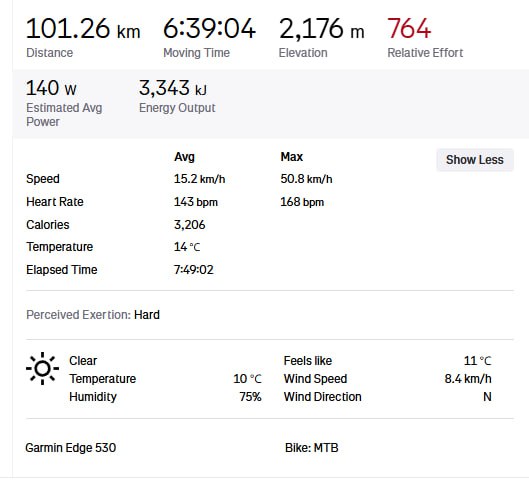The width and height of the screenshot is (529, 495).
Task: Click the Bike: MTB gear label
Action: (x=311, y=448)
